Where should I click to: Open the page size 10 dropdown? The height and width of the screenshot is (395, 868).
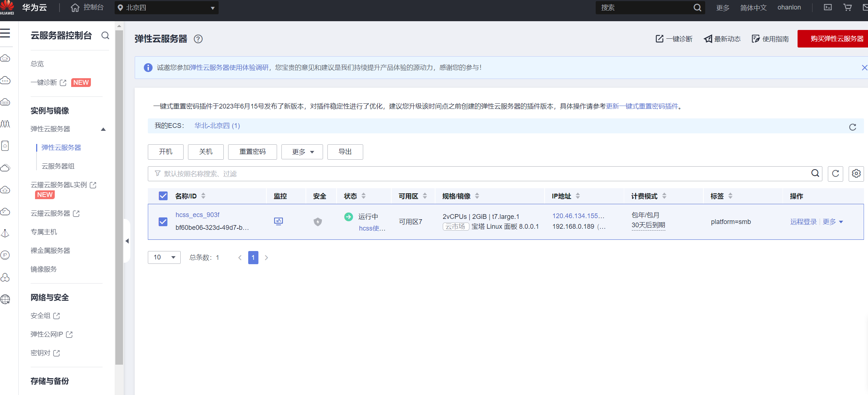pyautogui.click(x=164, y=257)
